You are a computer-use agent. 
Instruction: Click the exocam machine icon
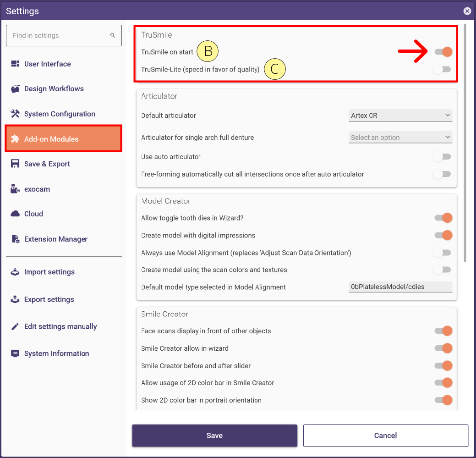click(x=15, y=189)
